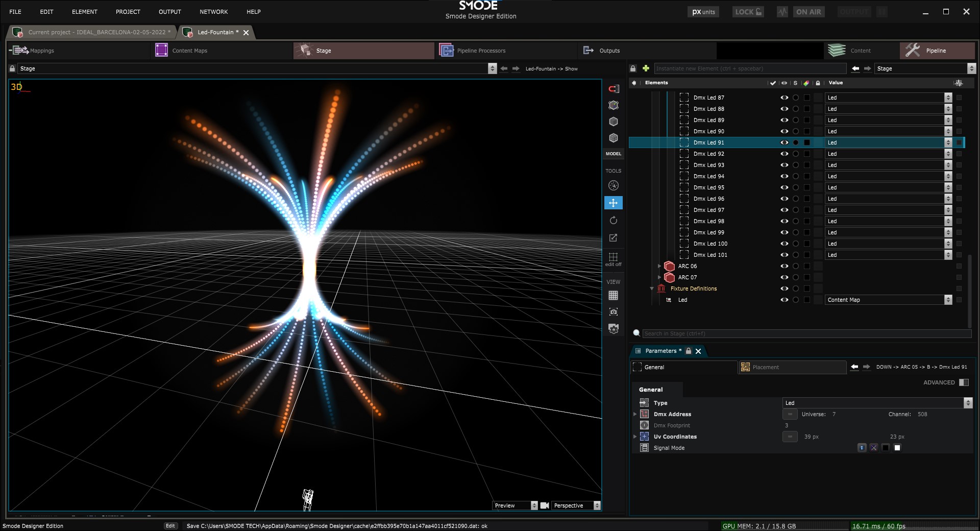Click the magnet snapping icon
The height and width of the screenshot is (531, 980).
[614, 89]
